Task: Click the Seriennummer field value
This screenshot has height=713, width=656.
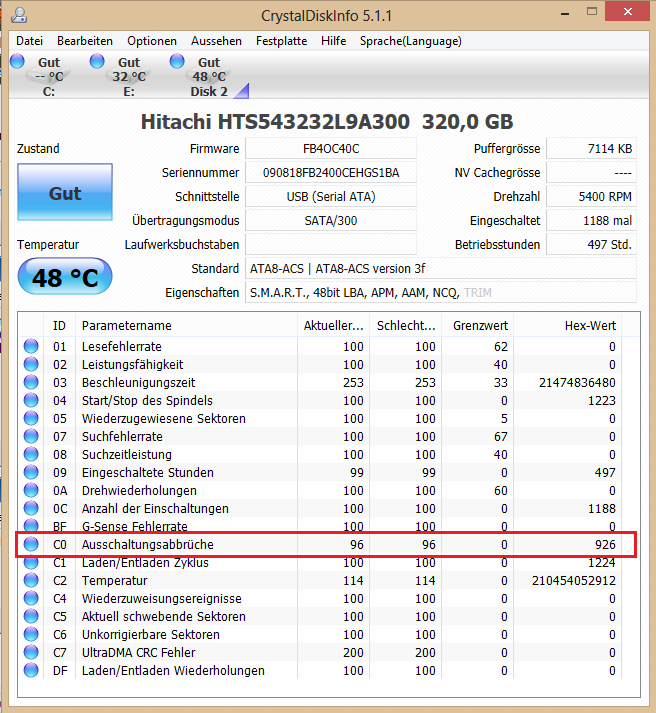Action: click(x=331, y=173)
